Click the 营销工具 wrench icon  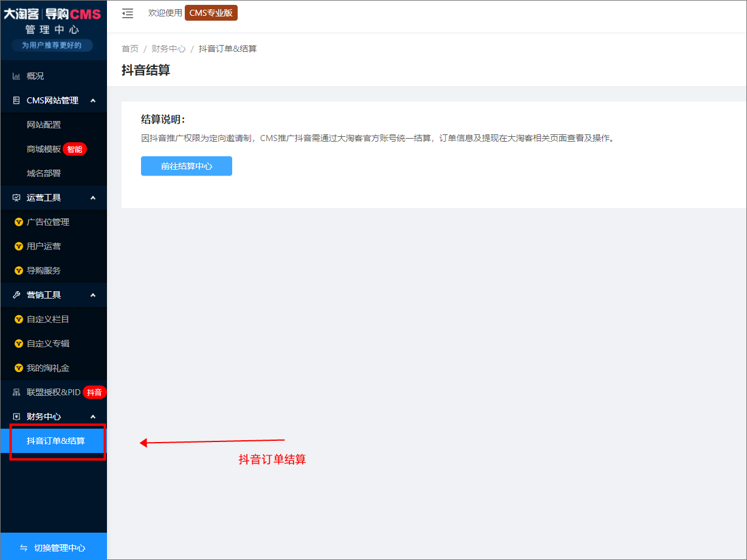(x=16, y=295)
